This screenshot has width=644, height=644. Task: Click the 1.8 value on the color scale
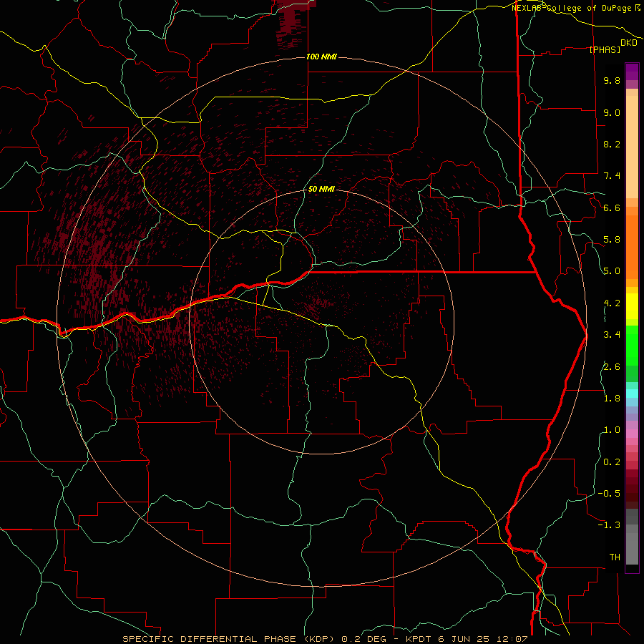pos(612,399)
